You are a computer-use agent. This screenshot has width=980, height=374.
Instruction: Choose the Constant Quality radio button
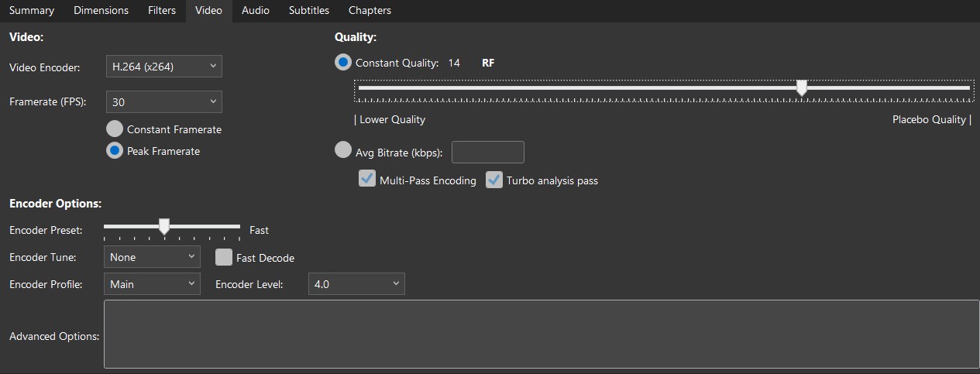coord(343,63)
